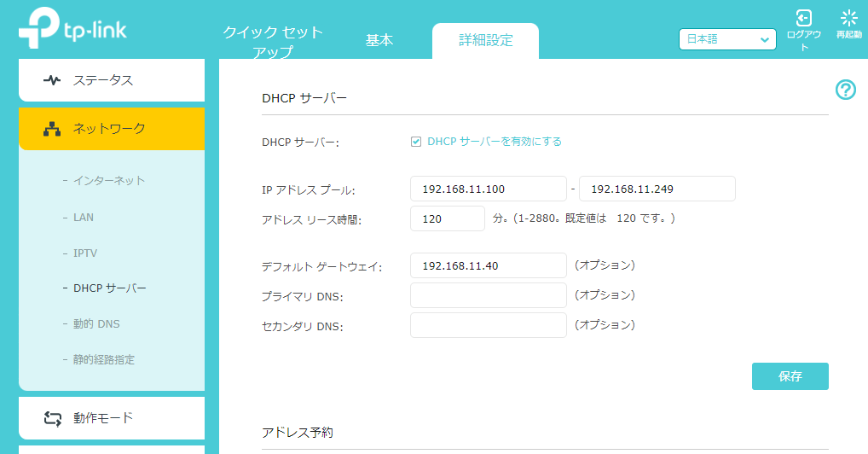Switch to the 基本 tab
The height and width of the screenshot is (454, 868).
tap(379, 40)
